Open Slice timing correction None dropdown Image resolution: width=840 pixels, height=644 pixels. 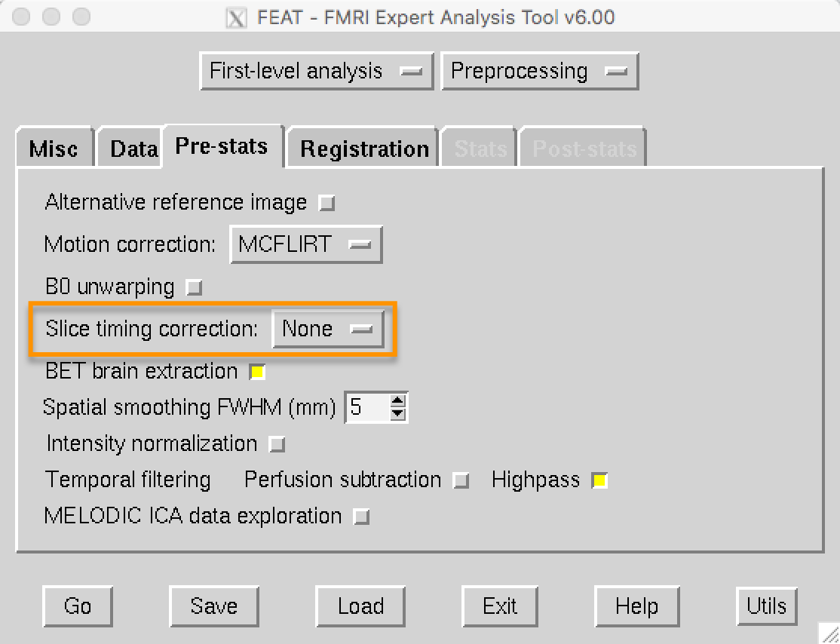coord(328,329)
